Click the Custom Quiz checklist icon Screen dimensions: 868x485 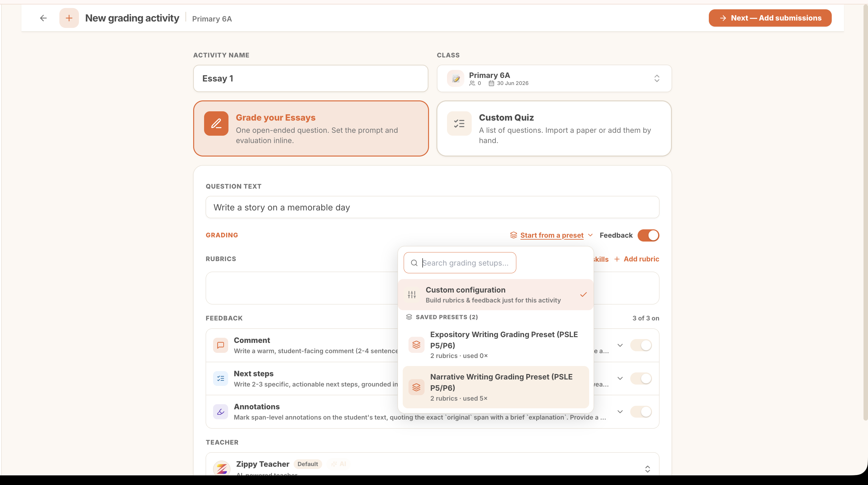pyautogui.click(x=459, y=123)
